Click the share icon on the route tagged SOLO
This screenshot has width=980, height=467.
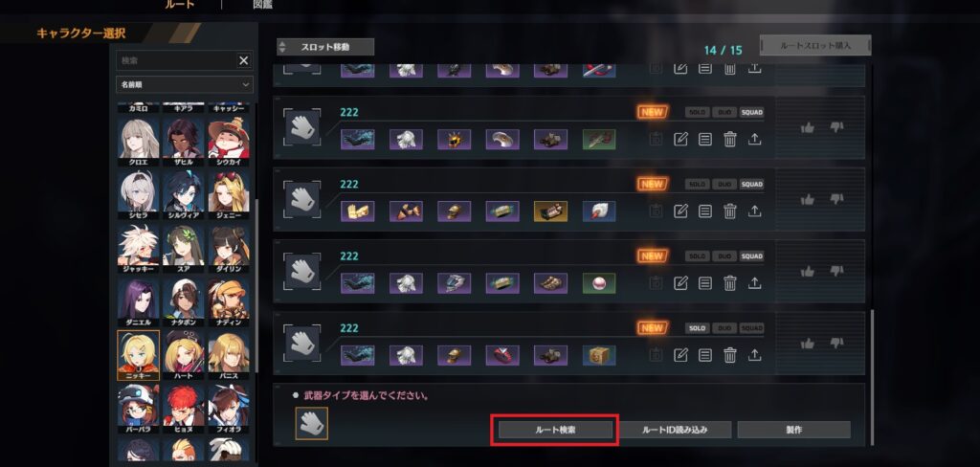754,355
